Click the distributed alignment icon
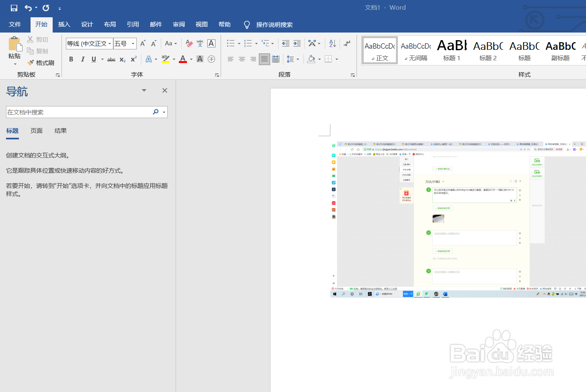The width and height of the screenshot is (586, 392). pyautogui.click(x=276, y=59)
